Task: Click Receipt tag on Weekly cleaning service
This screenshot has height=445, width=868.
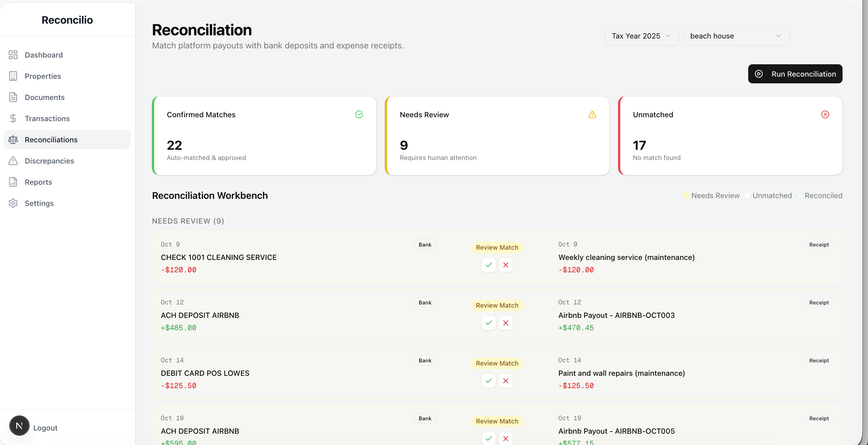Action: pyautogui.click(x=819, y=244)
